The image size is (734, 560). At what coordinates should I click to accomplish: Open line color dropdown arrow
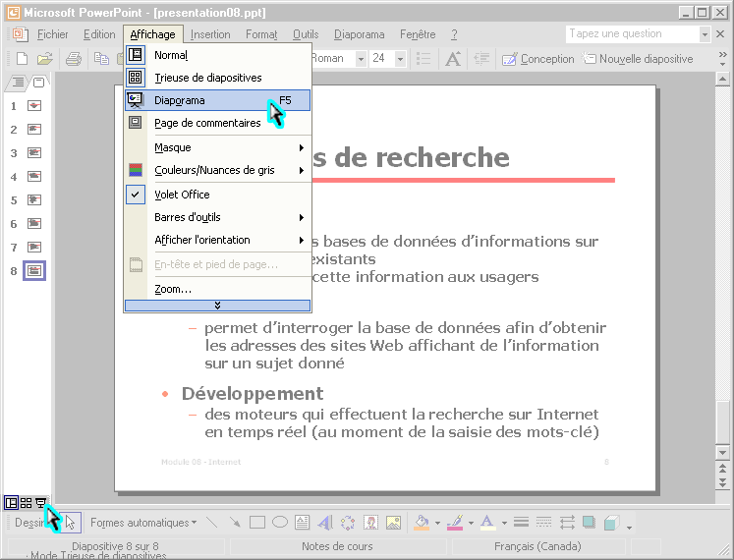(x=471, y=523)
